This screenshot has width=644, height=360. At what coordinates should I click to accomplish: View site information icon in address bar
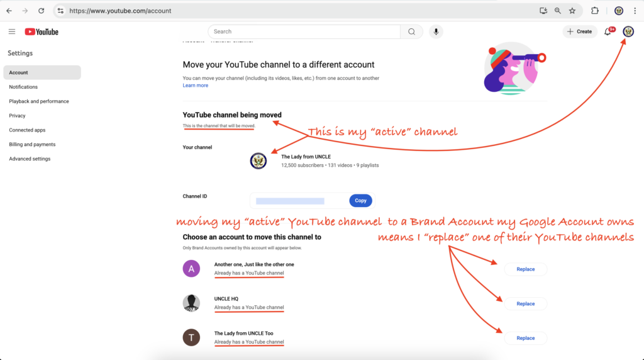60,11
